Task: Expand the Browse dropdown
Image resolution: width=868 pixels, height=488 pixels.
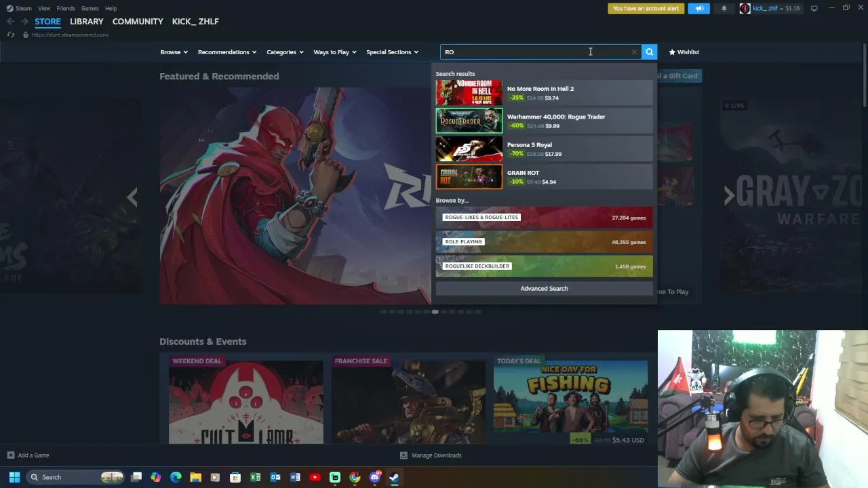Action: click(175, 52)
